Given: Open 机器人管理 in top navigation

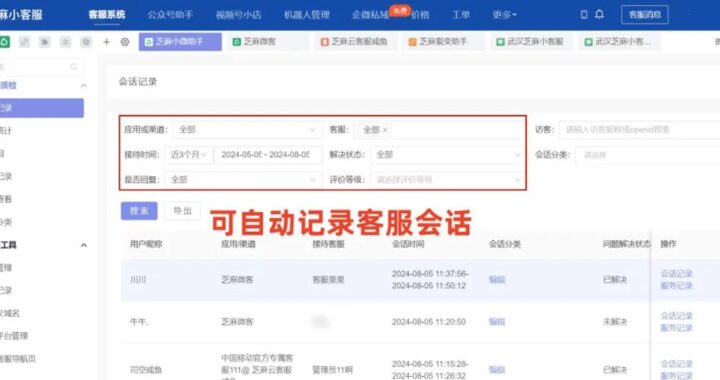Looking at the screenshot, I should 307,15.
